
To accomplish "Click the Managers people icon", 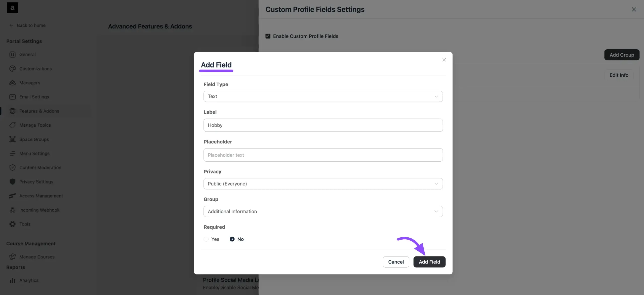I will [x=12, y=83].
